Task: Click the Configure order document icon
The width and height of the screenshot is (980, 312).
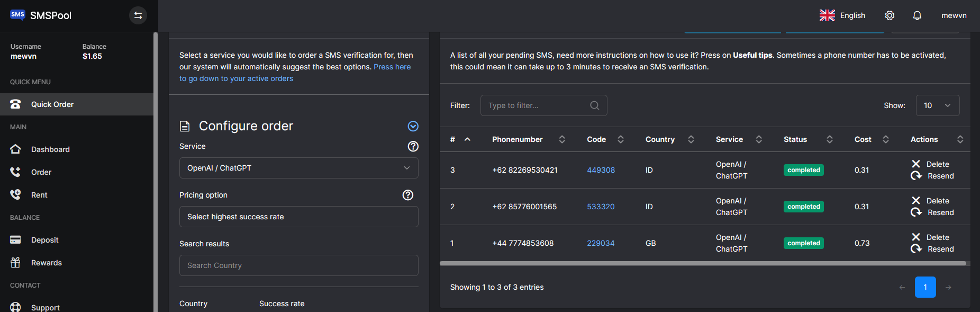Action: coord(185,126)
